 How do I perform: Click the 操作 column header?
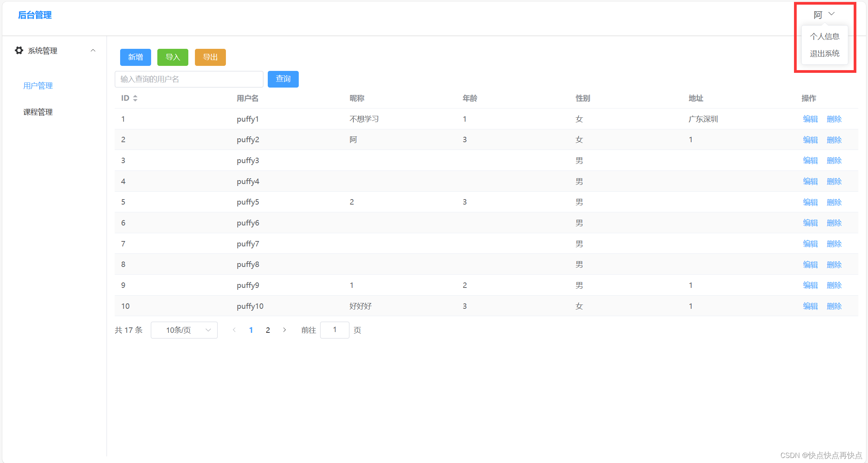coord(809,98)
